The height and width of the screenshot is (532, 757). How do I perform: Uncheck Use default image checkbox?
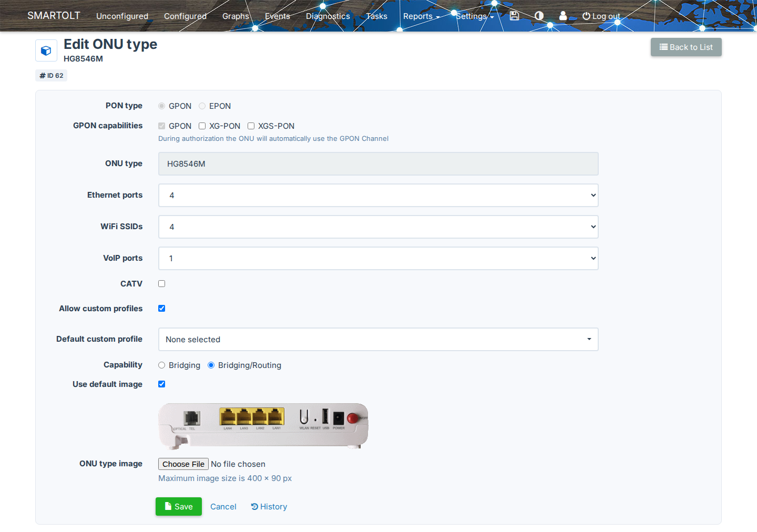coord(162,384)
